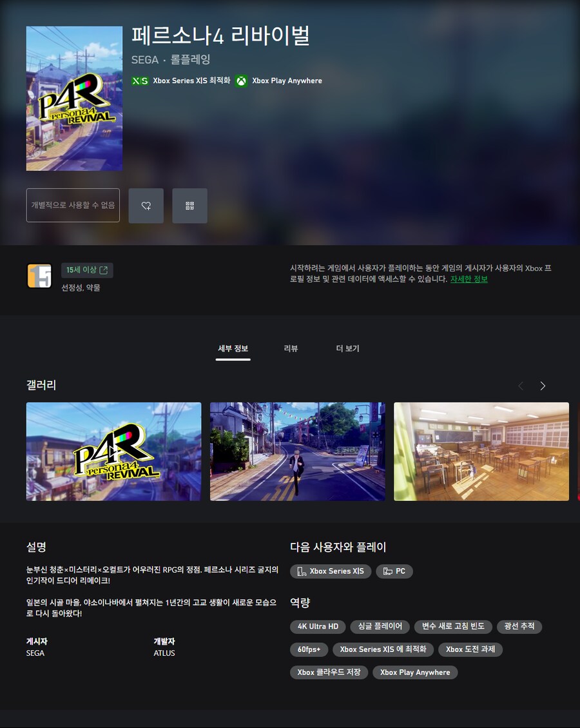
Task: Open the 자세한 정보 link
Action: [x=469, y=279]
